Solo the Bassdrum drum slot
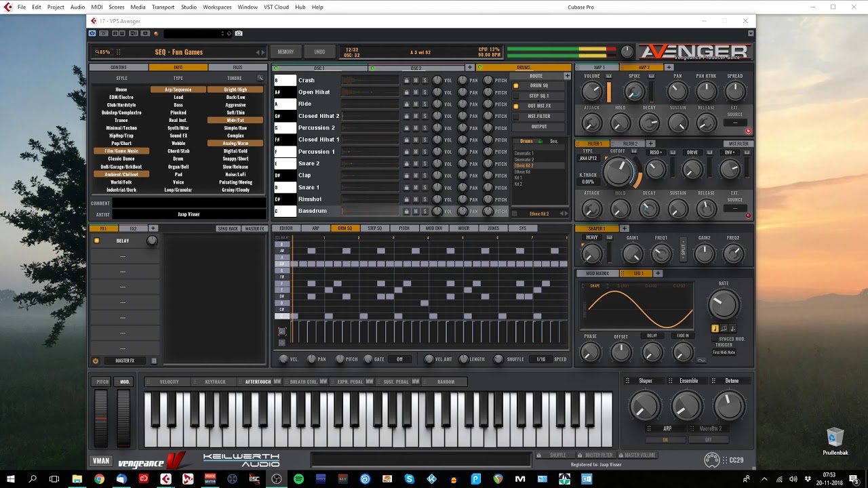 click(x=425, y=211)
